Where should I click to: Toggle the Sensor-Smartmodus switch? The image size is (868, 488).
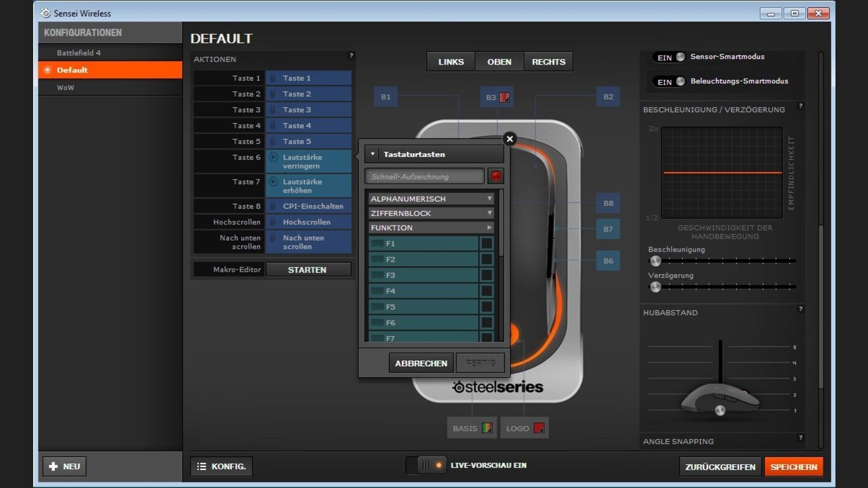tap(670, 57)
